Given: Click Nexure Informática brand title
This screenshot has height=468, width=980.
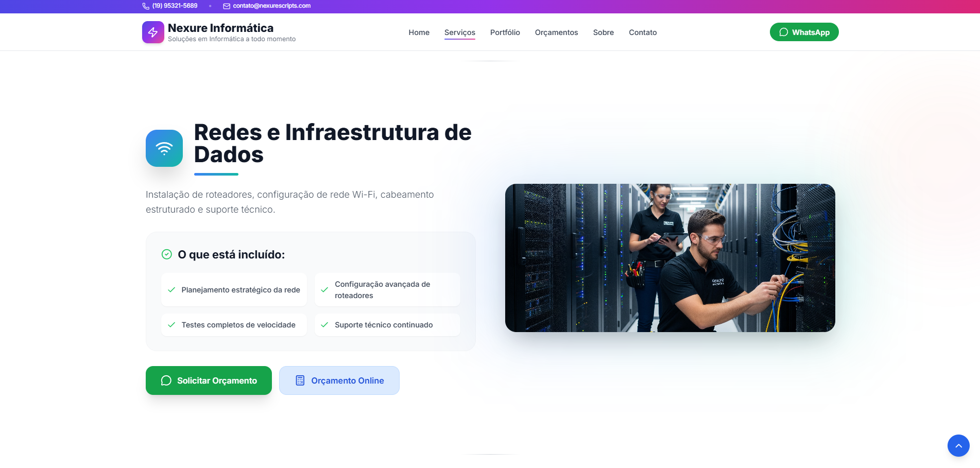Looking at the screenshot, I should click(221, 28).
